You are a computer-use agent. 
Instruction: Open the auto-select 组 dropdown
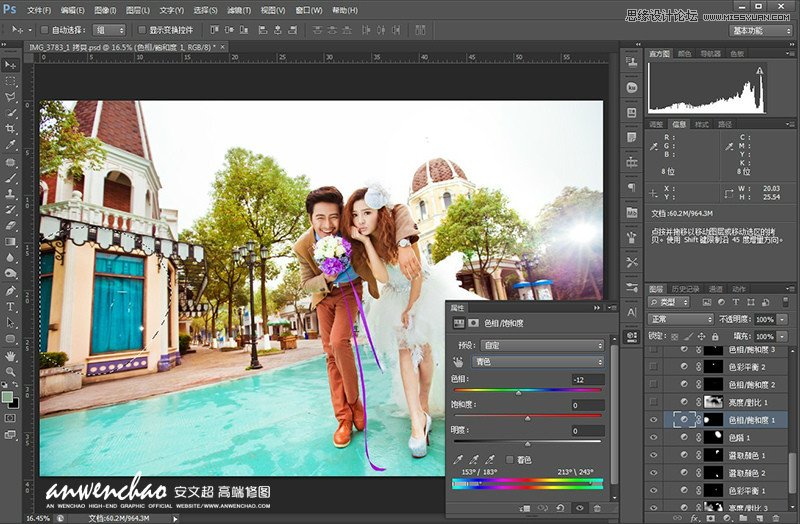coord(109,30)
